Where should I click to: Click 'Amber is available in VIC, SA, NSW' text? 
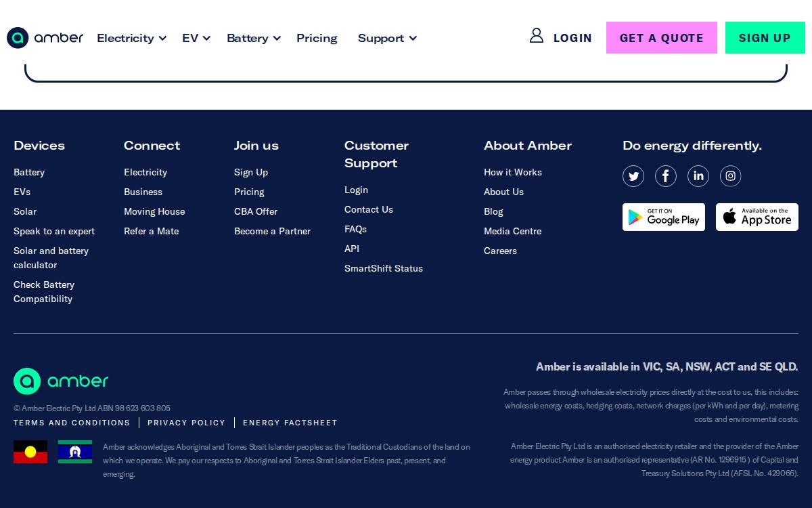point(667,366)
